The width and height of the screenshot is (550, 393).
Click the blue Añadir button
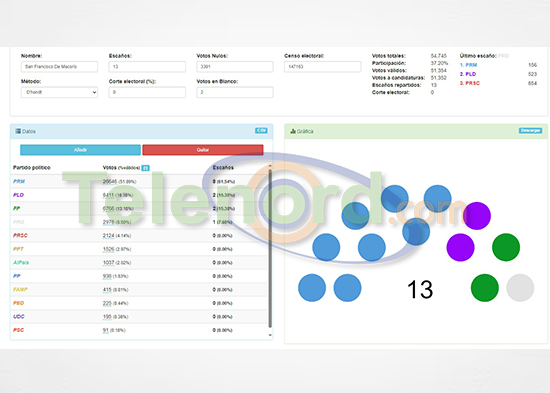80,150
